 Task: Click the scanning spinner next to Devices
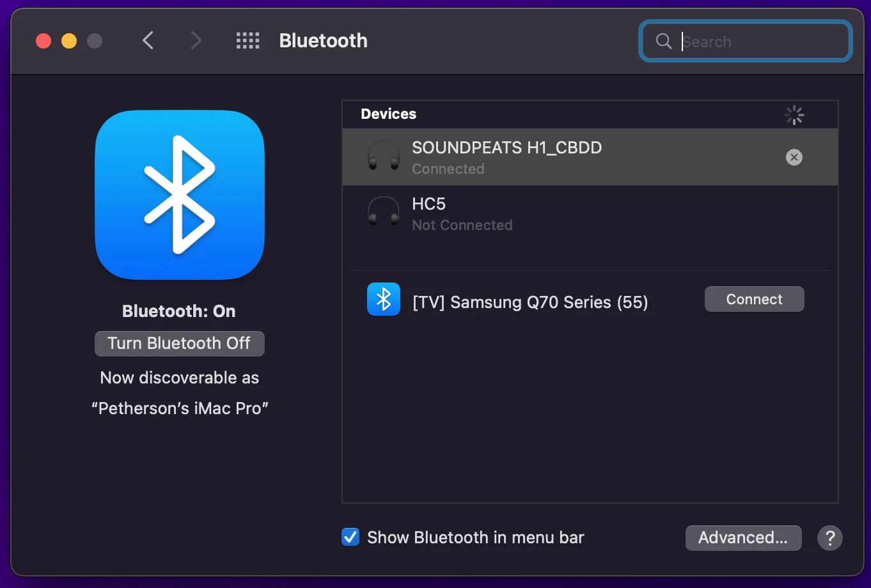click(794, 115)
